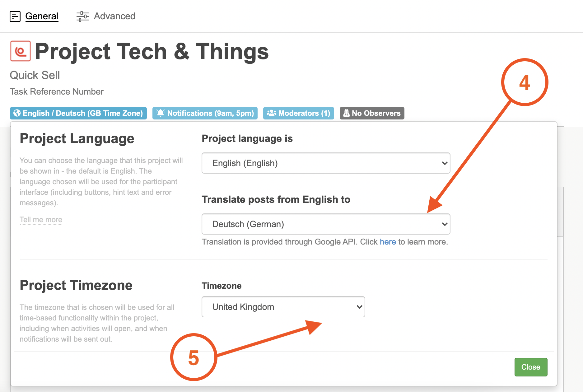Switch to the General tab
Screen dimensions: 583x392
[x=42, y=16]
